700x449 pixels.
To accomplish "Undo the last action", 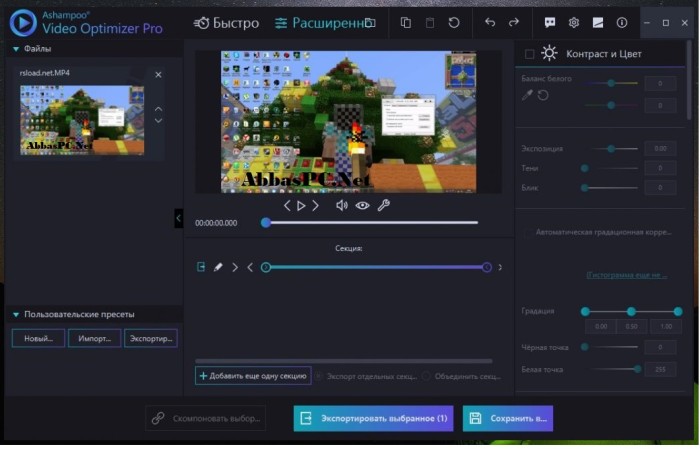I will click(x=490, y=22).
